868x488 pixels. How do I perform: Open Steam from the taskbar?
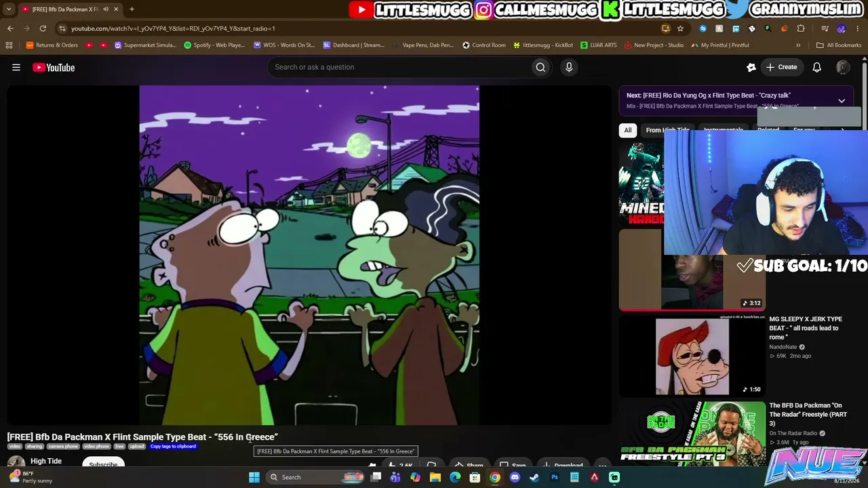coord(534,477)
